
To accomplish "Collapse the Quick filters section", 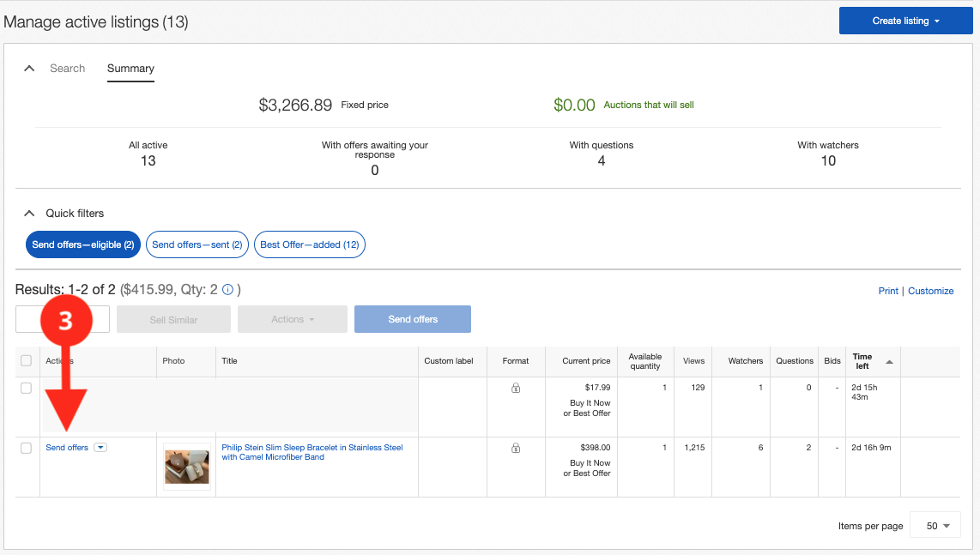I will tap(28, 213).
